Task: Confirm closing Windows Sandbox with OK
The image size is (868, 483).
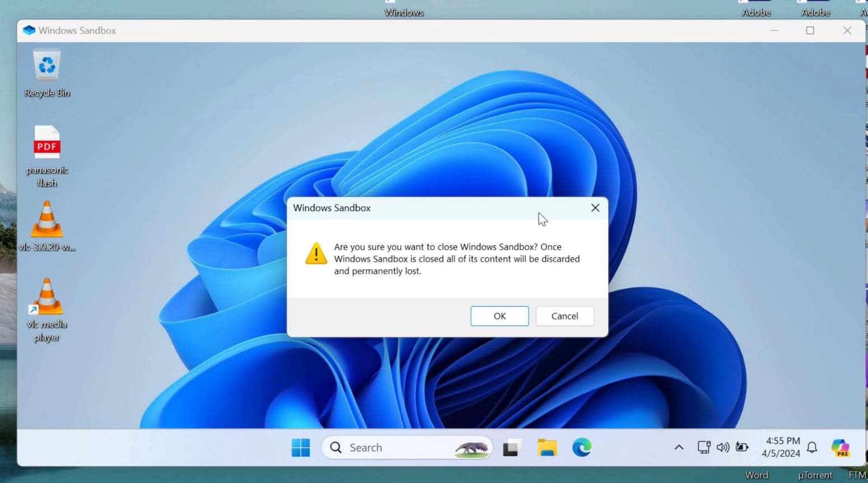Action: pos(499,316)
